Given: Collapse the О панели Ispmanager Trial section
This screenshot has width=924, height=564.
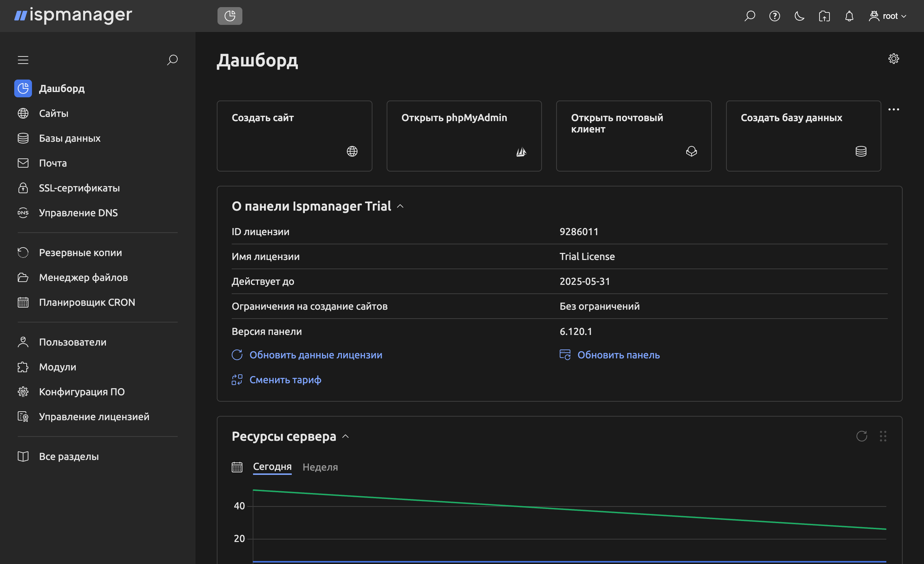Looking at the screenshot, I should coord(400,206).
